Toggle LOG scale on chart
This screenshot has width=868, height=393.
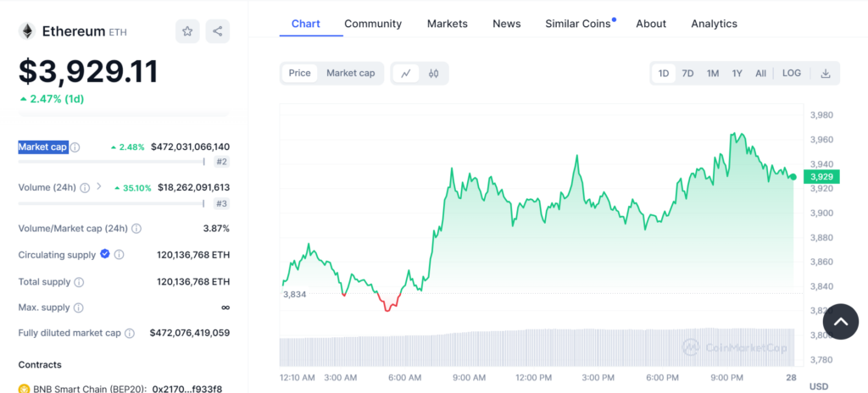(x=792, y=73)
